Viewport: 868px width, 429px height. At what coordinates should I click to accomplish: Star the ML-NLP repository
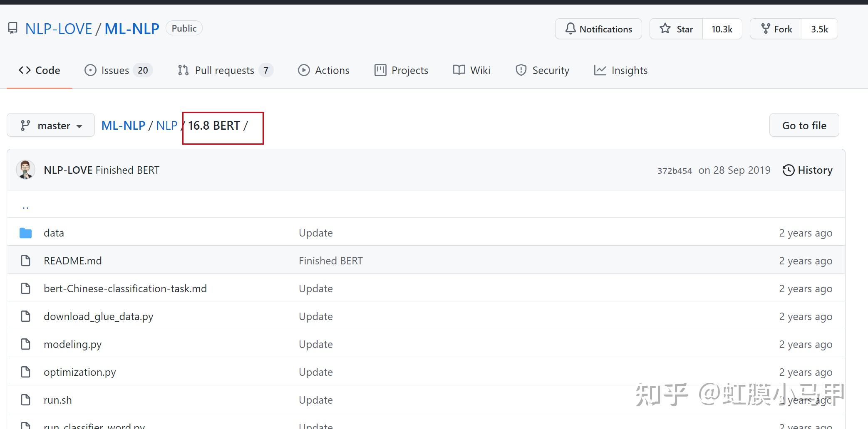[676, 29]
